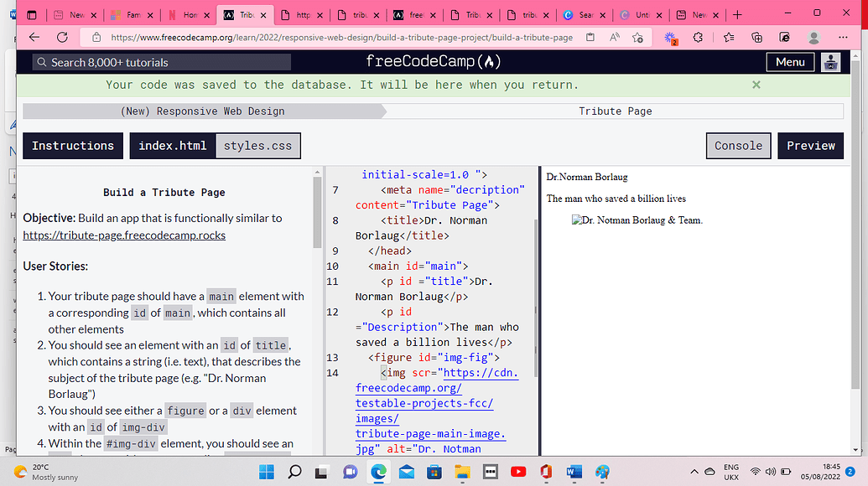The width and height of the screenshot is (868, 486).
Task: Click the Windows Start button
Action: click(266, 472)
